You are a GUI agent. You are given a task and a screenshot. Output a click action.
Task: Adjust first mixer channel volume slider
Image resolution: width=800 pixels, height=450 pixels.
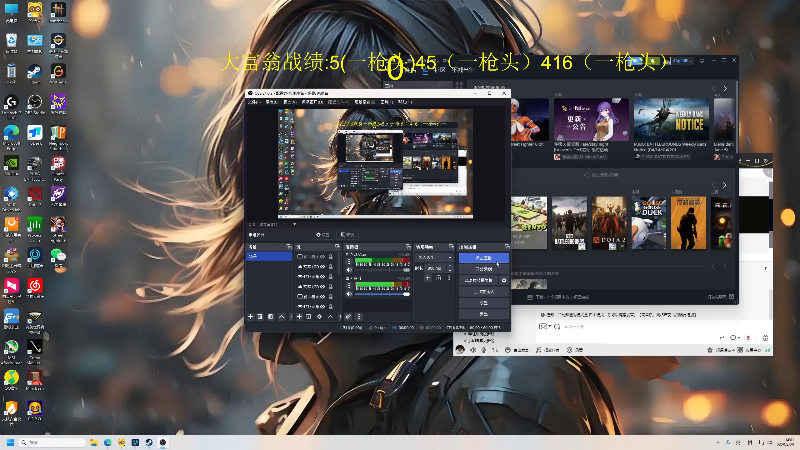click(x=382, y=270)
